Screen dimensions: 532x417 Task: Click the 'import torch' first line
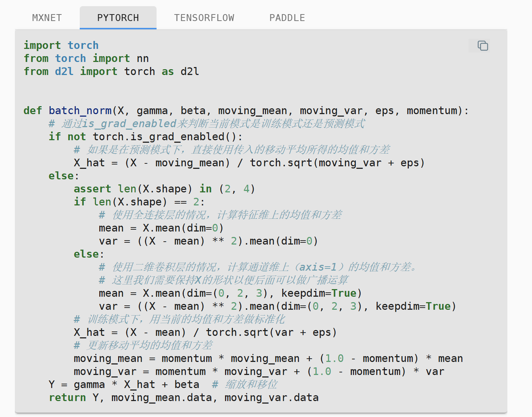(61, 45)
